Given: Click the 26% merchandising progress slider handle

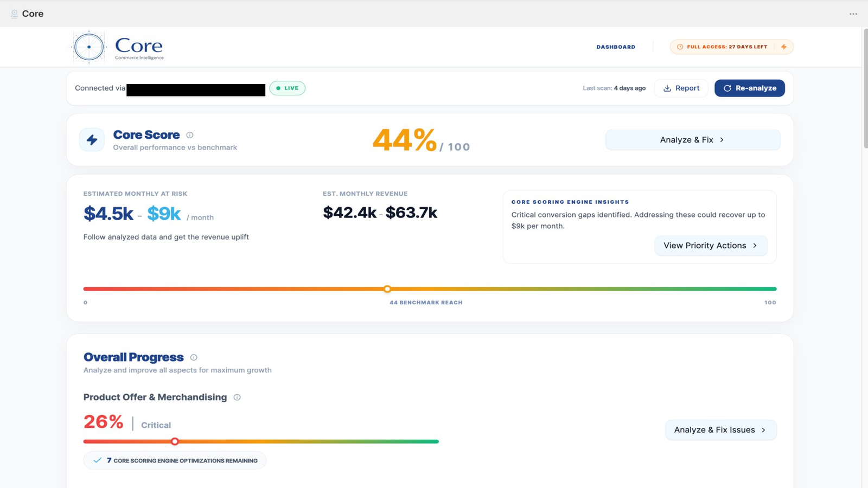Looking at the screenshot, I should click(175, 441).
